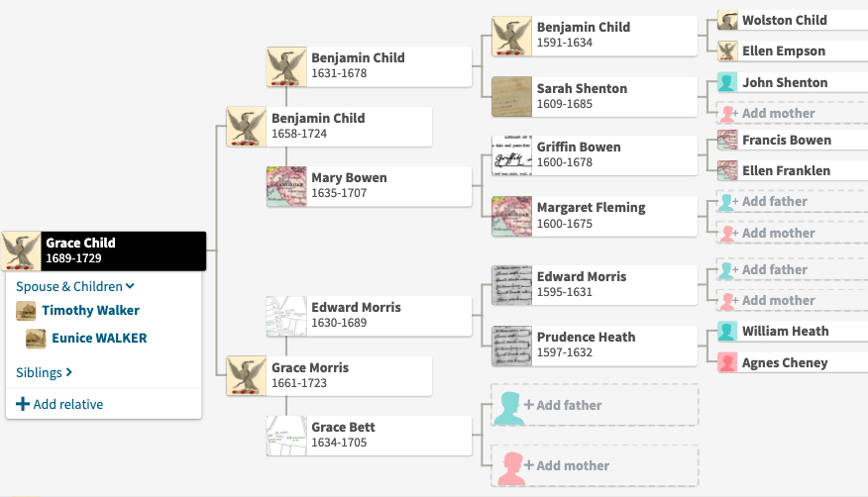Viewport: 868px width, 497px height.
Task: Open the Prudence Heath 1597-1632 card
Action: [595, 346]
